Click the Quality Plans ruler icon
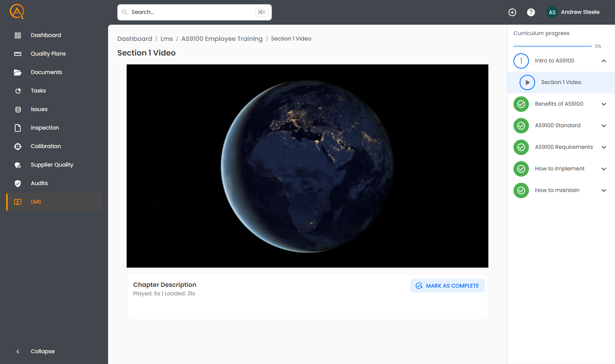The image size is (615, 364). (x=18, y=54)
